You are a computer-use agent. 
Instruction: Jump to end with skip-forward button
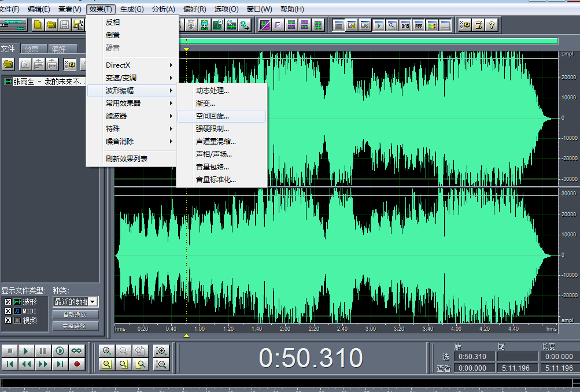[x=60, y=364]
